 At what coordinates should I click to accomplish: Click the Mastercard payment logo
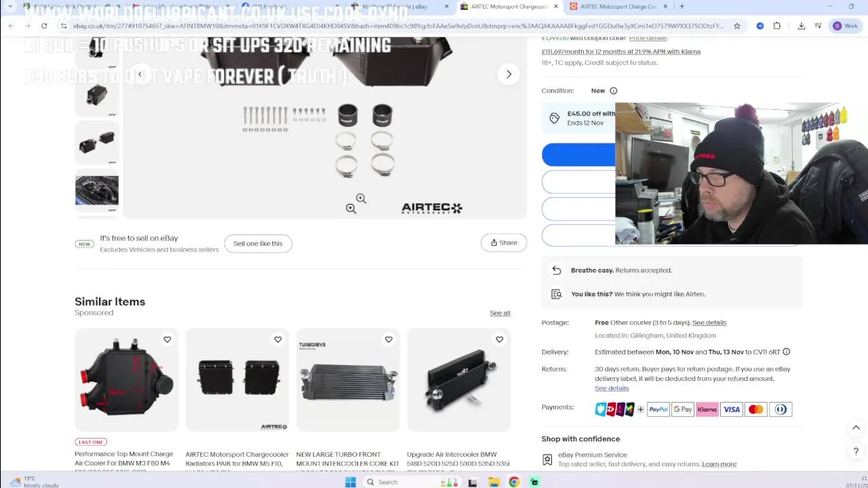756,409
